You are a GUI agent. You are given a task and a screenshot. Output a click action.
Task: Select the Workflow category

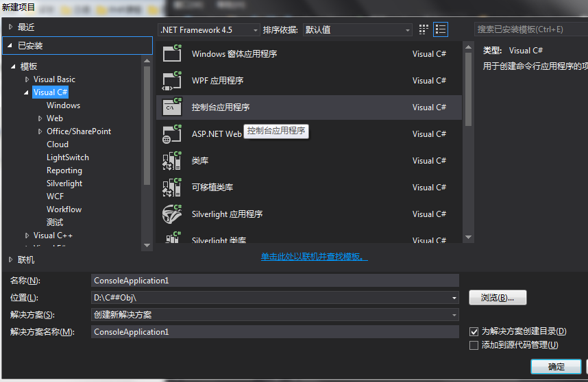(x=64, y=209)
